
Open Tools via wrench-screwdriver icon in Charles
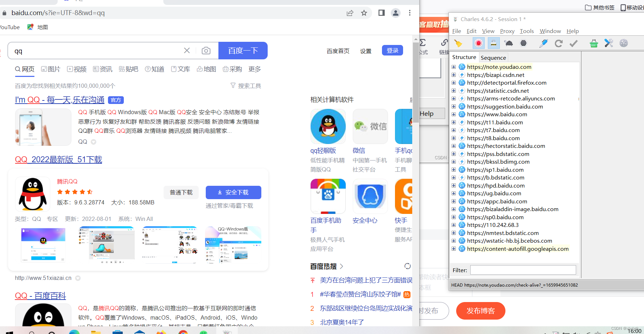609,43
